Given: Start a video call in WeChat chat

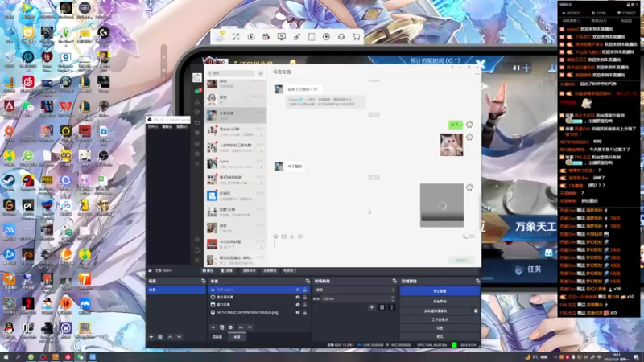Looking at the screenshot, I should tap(472, 237).
